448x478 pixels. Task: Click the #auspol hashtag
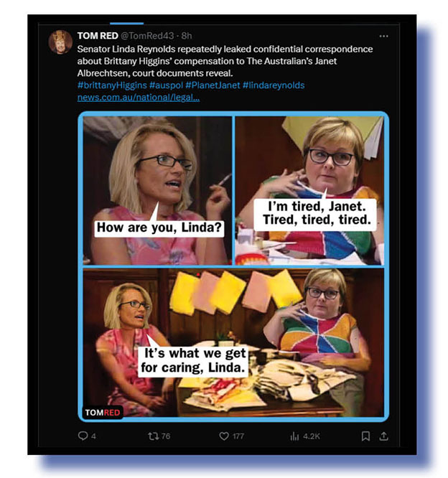tap(166, 85)
